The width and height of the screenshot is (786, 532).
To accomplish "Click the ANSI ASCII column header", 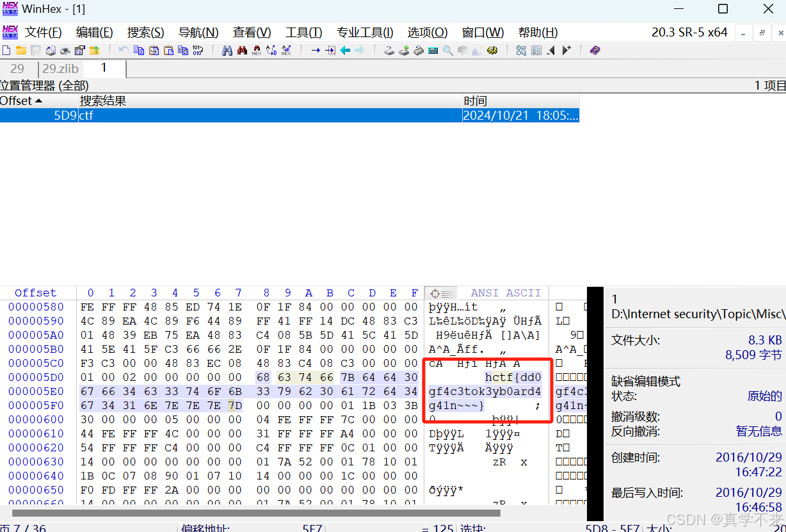I will pos(506,293).
